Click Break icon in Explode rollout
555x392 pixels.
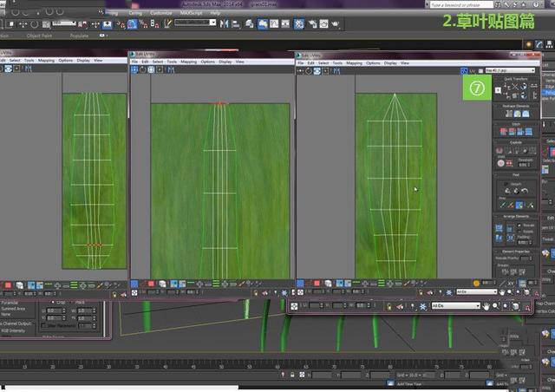[499, 151]
